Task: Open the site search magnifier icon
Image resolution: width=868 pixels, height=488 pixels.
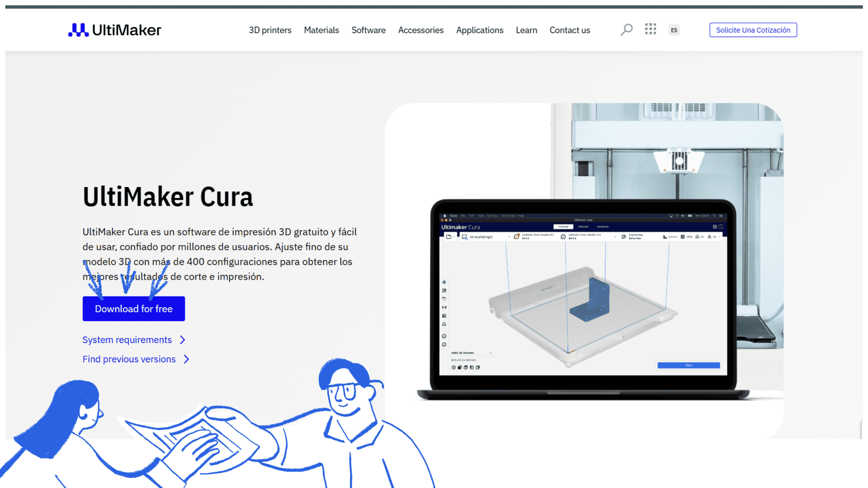Action: pos(626,30)
